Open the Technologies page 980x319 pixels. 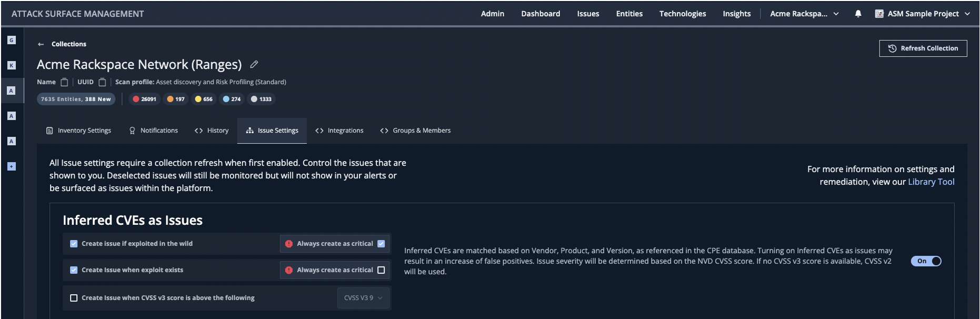point(683,14)
